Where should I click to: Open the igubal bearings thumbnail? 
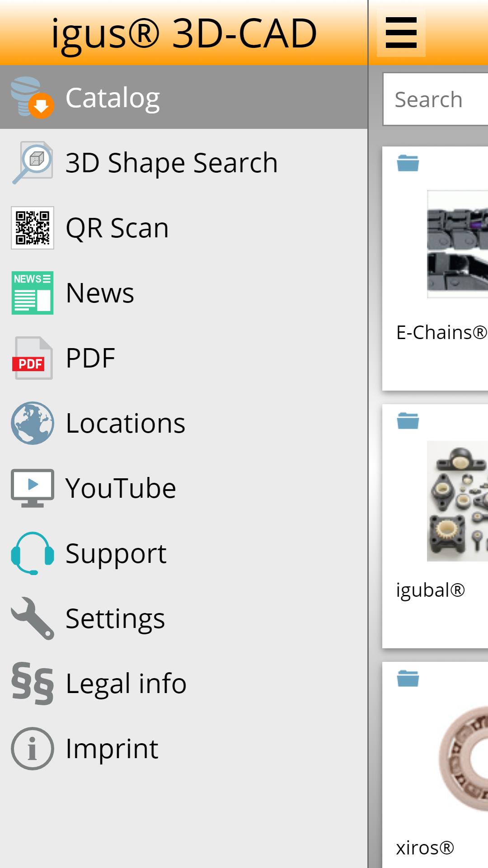[457, 501]
